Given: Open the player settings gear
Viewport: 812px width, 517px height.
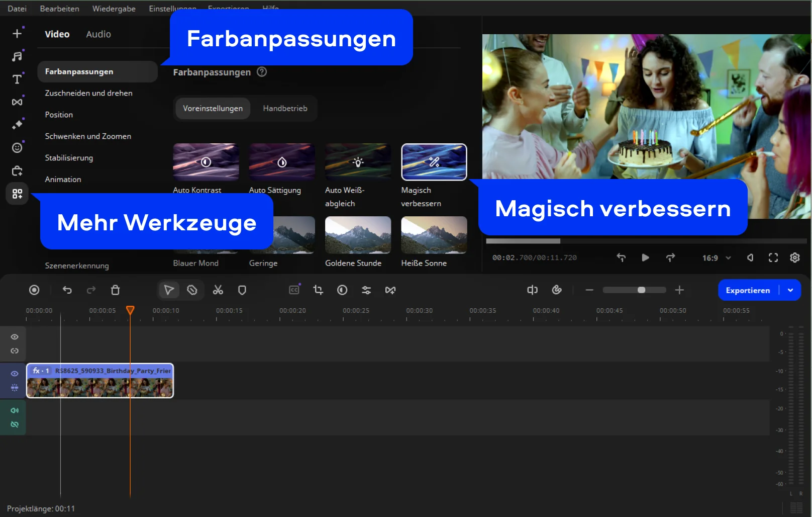Looking at the screenshot, I should pos(794,258).
